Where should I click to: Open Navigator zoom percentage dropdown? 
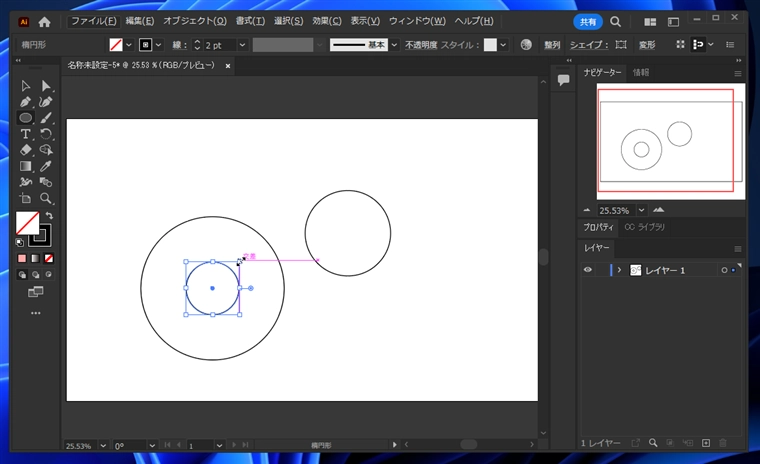(x=641, y=210)
